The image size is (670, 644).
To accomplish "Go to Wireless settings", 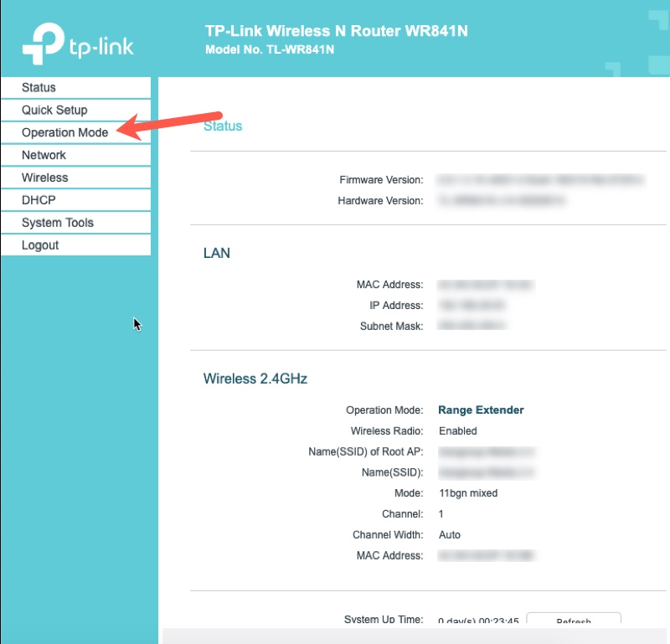I will (76, 178).
